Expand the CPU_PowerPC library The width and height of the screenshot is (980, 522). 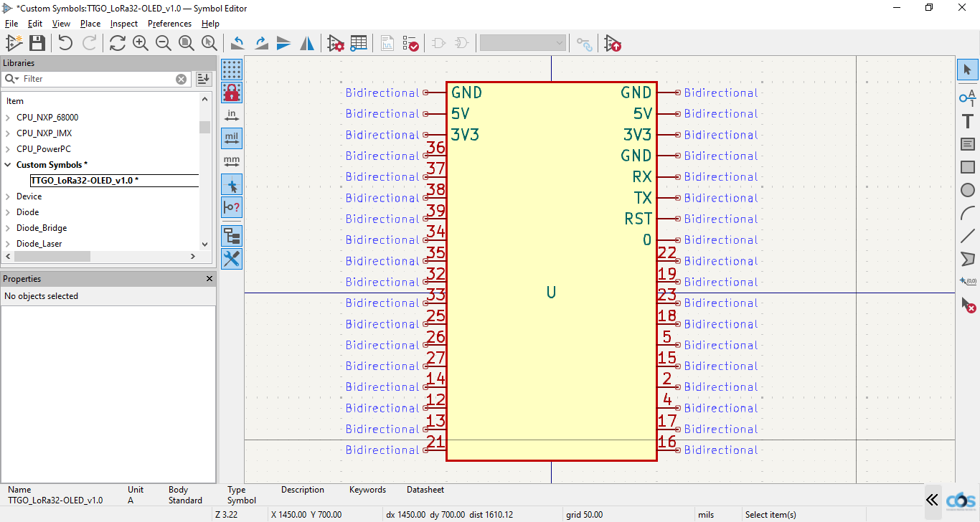tap(8, 149)
